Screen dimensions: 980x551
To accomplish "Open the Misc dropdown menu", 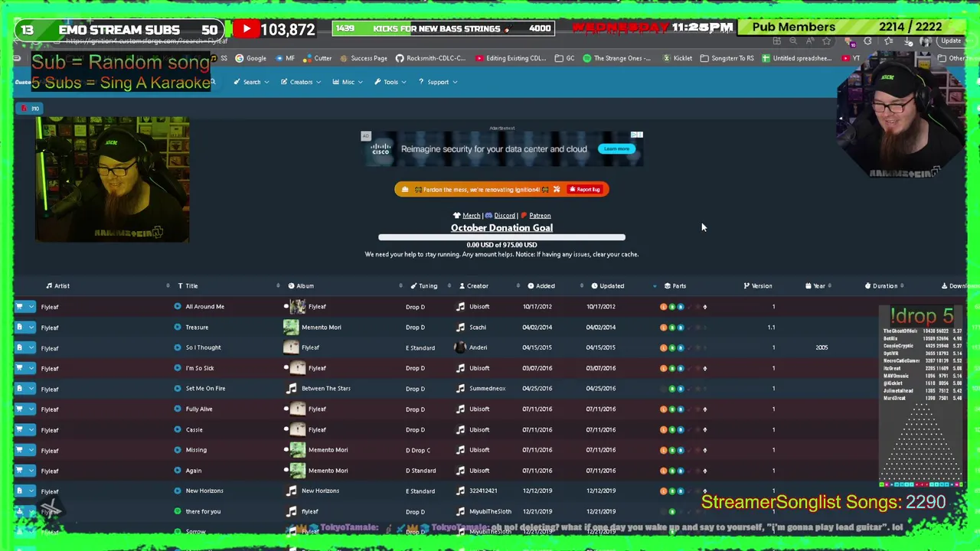I will (x=348, y=82).
